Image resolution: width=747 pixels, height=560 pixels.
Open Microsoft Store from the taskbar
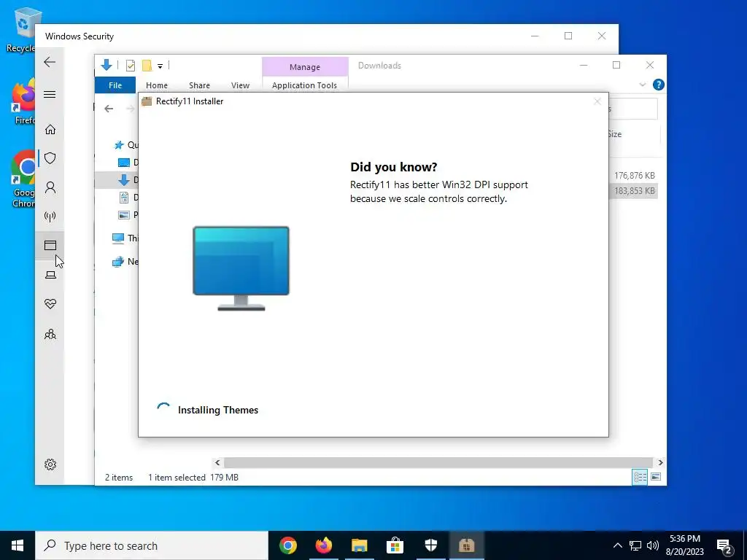[395, 545]
